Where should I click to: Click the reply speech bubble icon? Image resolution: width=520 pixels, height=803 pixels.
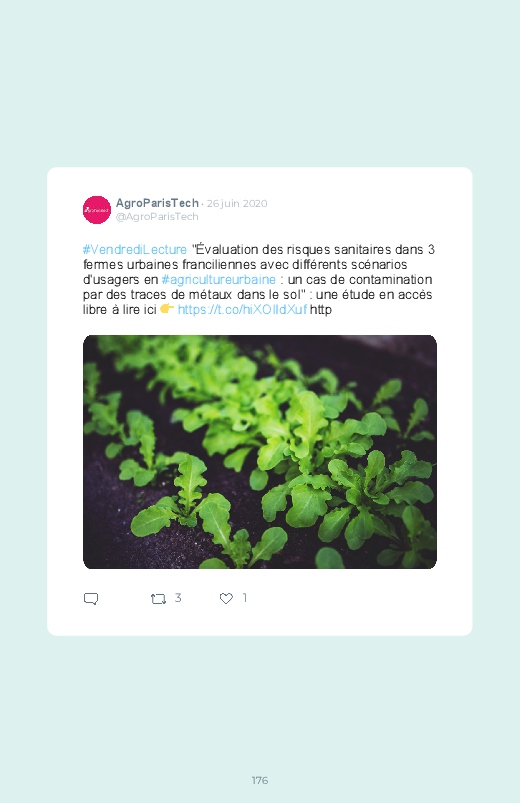pyautogui.click(x=91, y=599)
